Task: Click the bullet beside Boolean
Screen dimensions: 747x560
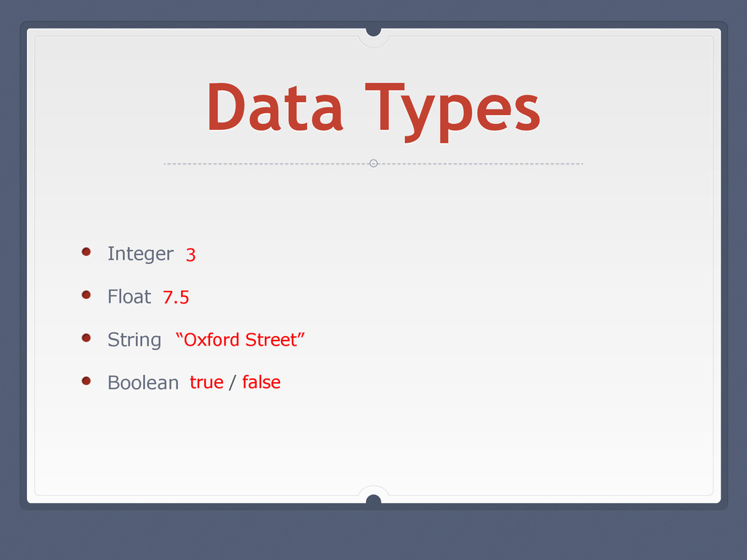Action: [86, 381]
